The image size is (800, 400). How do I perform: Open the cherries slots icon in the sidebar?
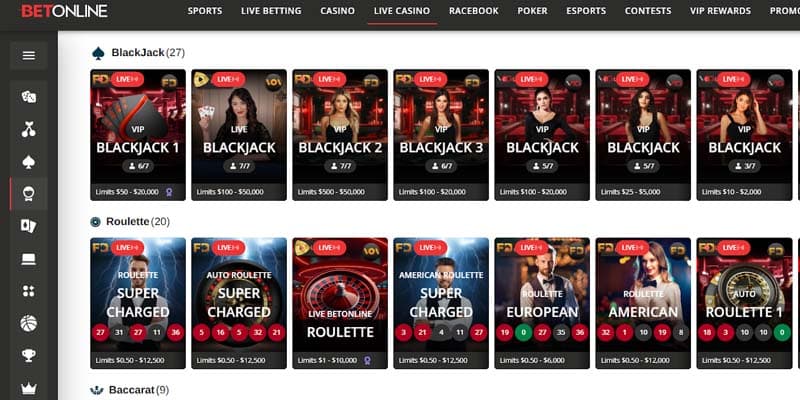coord(29,130)
